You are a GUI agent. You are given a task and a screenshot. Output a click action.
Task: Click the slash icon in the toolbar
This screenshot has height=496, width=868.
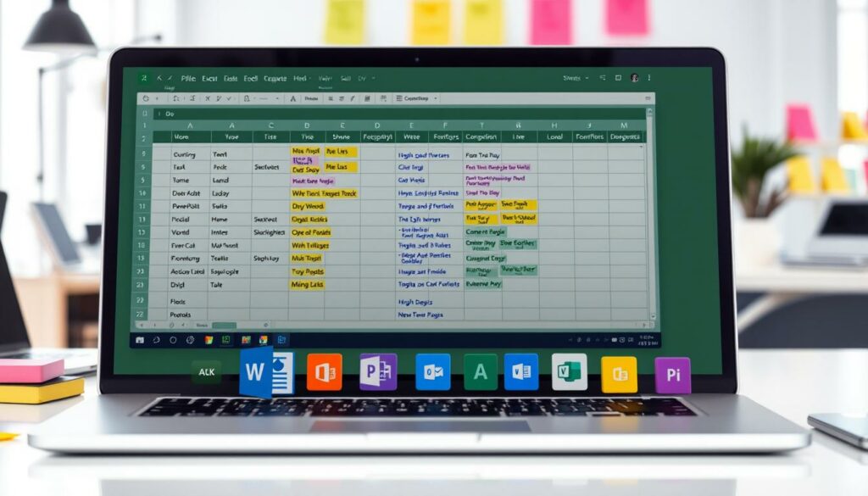point(353,98)
